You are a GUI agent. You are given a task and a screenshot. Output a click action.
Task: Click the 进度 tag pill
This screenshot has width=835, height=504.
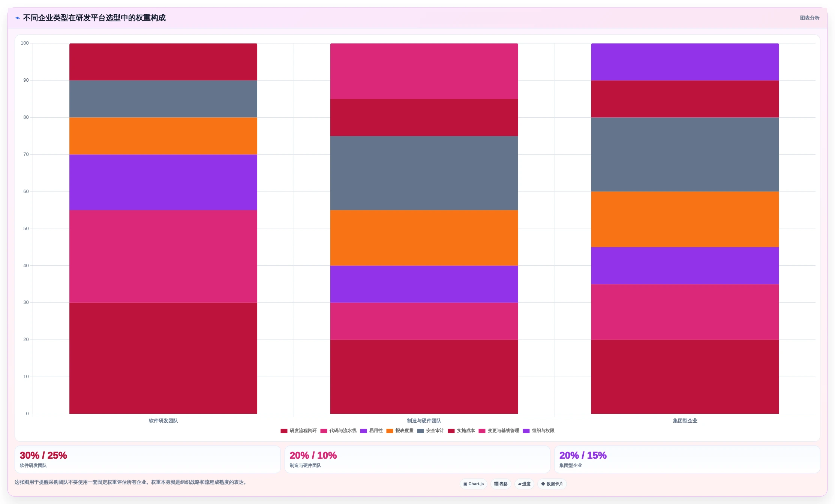(x=524, y=484)
